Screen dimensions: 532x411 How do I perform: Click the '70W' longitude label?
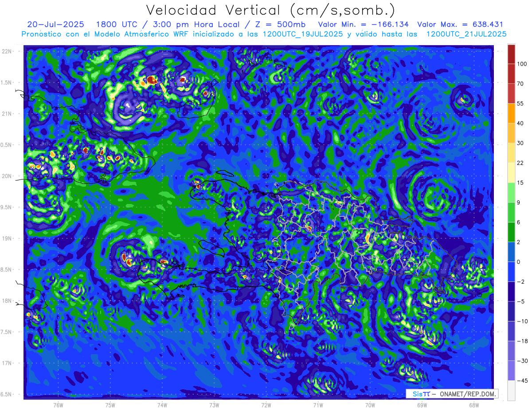click(x=370, y=405)
